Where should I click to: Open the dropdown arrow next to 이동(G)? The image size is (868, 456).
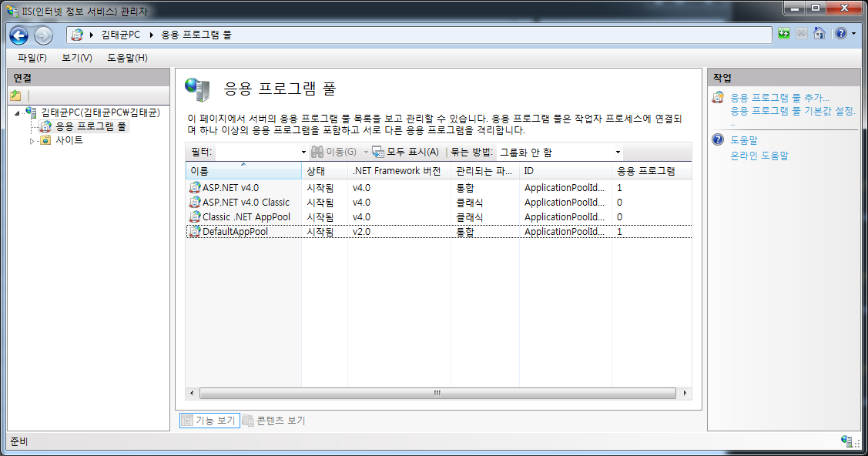(366, 153)
